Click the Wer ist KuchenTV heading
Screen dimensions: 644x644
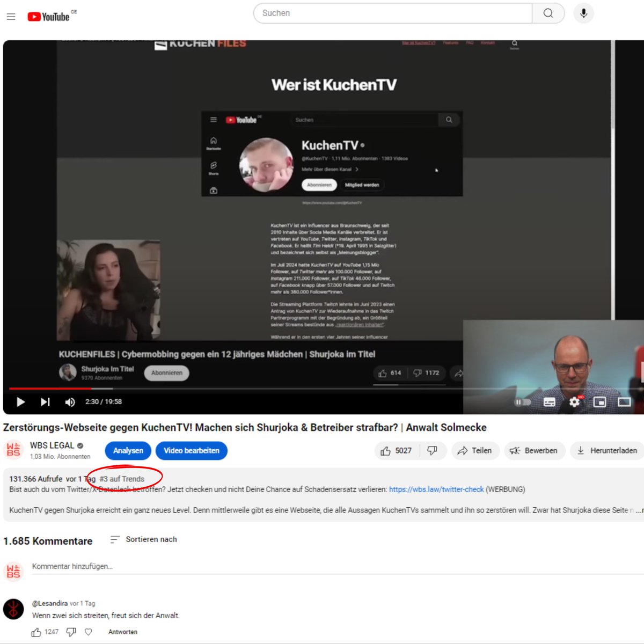pyautogui.click(x=334, y=85)
